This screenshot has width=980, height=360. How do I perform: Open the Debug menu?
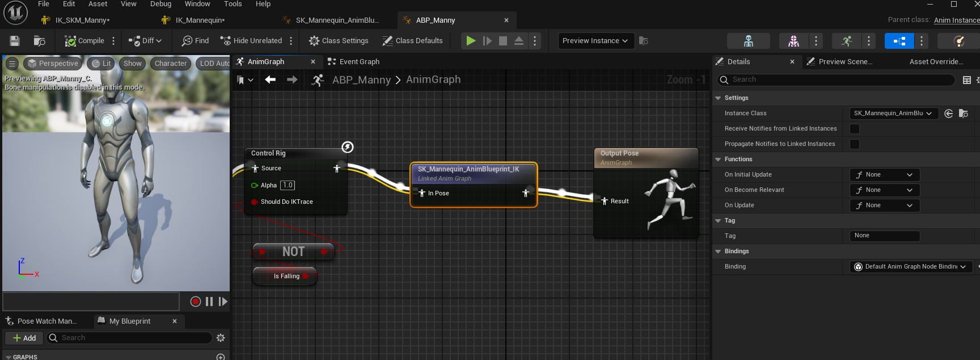160,4
